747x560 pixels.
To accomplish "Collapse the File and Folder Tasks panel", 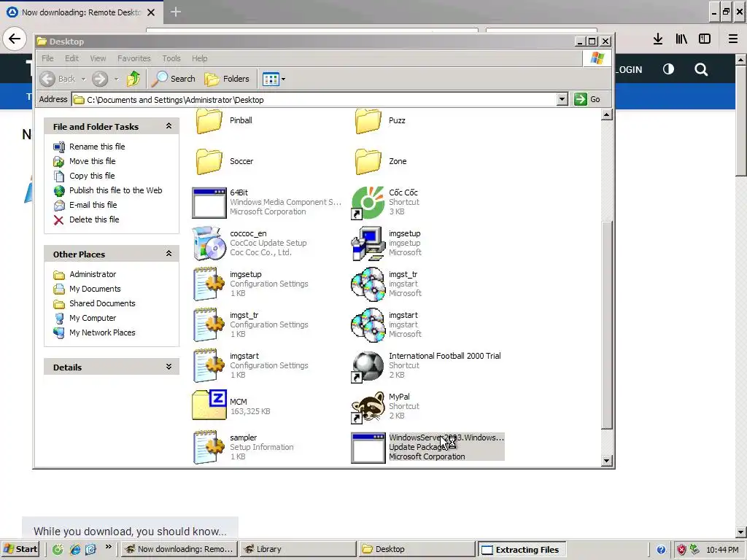I will click(169, 126).
